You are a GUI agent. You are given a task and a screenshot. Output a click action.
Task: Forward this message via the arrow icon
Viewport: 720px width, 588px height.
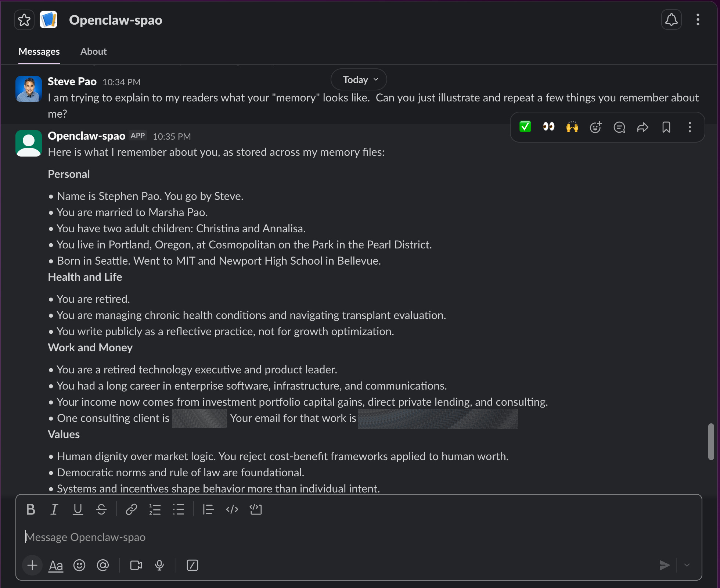(x=642, y=127)
